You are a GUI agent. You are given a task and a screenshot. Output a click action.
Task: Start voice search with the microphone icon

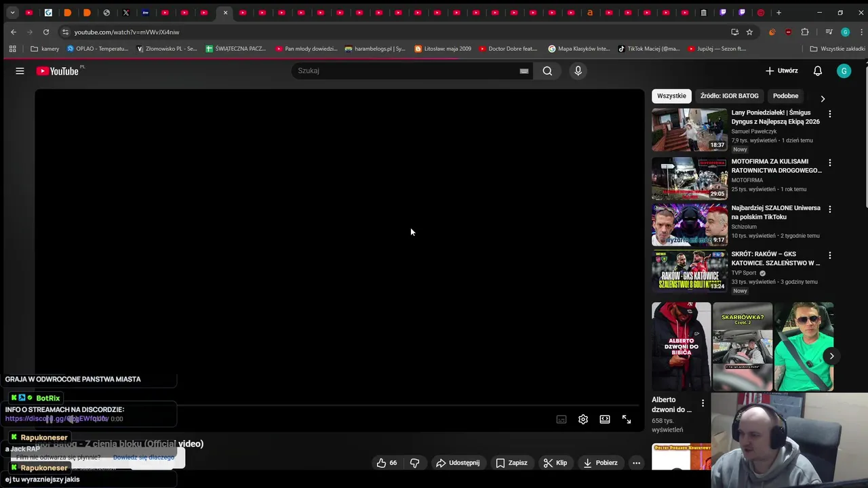578,70
